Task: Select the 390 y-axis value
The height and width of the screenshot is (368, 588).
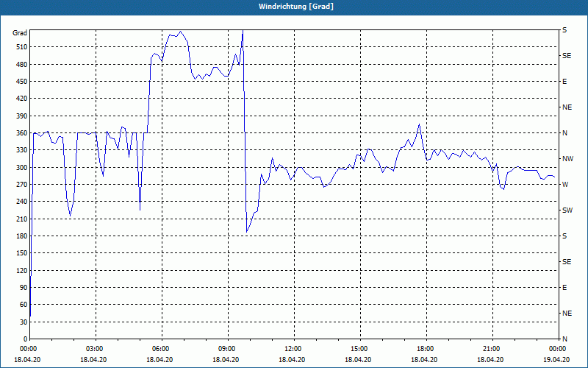Action: (x=22, y=116)
